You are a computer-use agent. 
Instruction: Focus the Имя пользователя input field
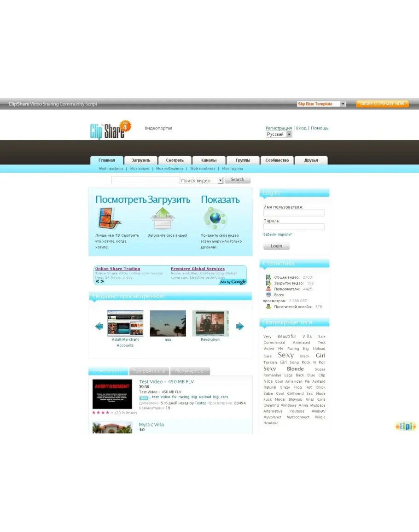click(x=294, y=213)
